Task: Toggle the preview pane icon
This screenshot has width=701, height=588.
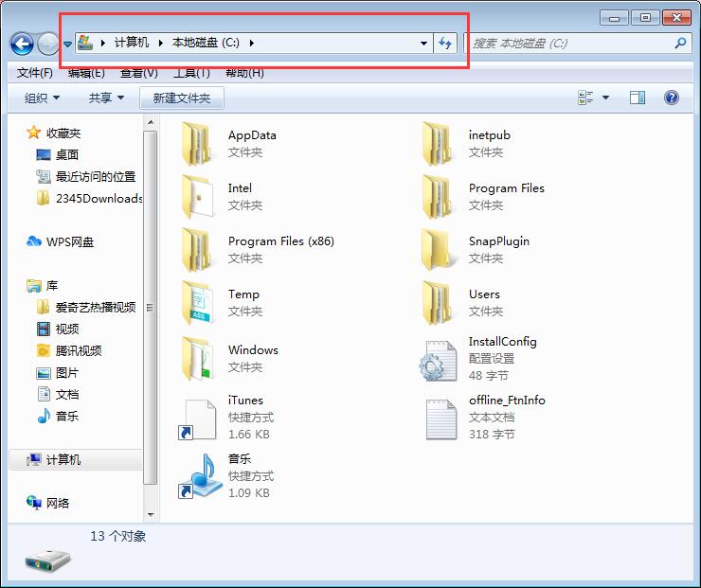Action: (x=638, y=98)
